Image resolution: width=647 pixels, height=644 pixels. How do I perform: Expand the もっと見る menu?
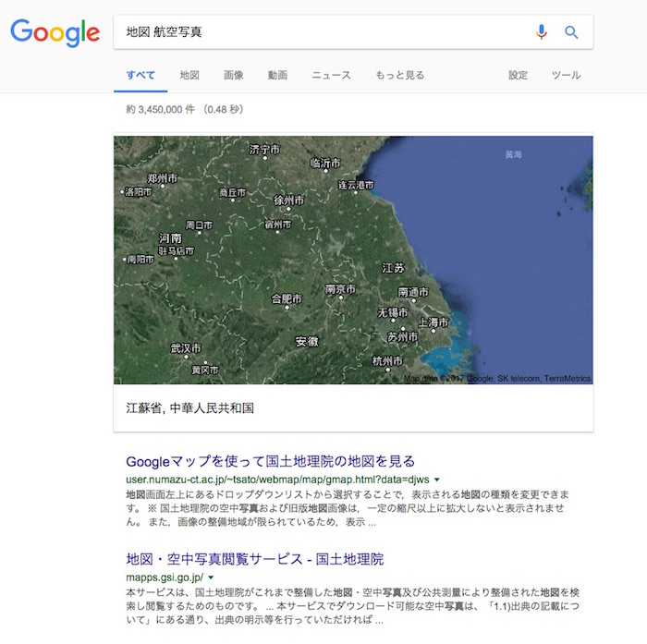399,75
